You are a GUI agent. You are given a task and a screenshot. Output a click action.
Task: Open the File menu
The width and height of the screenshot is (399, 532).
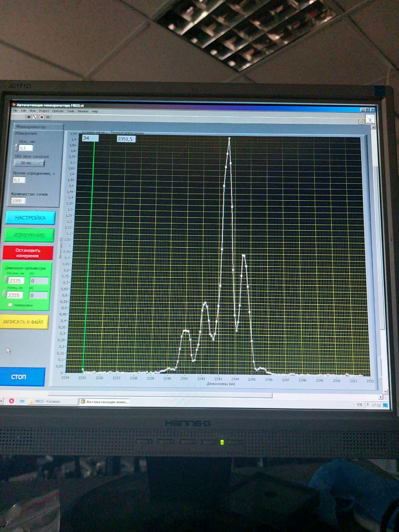15,111
